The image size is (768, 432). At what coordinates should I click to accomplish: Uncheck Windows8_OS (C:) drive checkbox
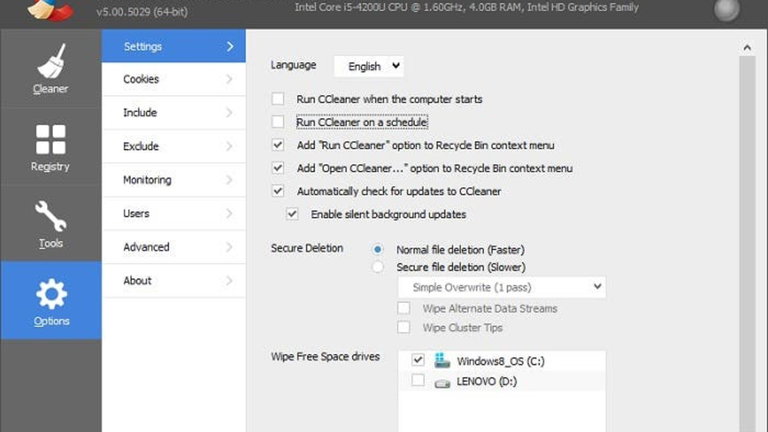tap(418, 360)
